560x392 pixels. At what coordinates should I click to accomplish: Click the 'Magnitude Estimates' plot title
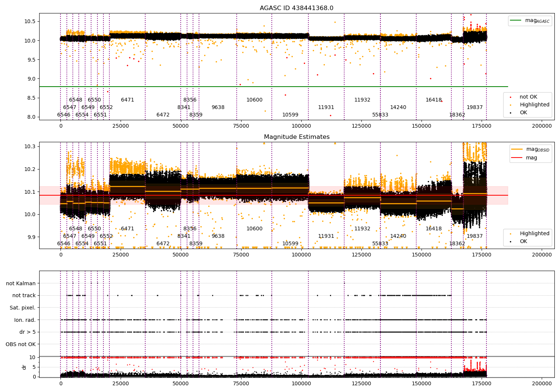pos(297,137)
